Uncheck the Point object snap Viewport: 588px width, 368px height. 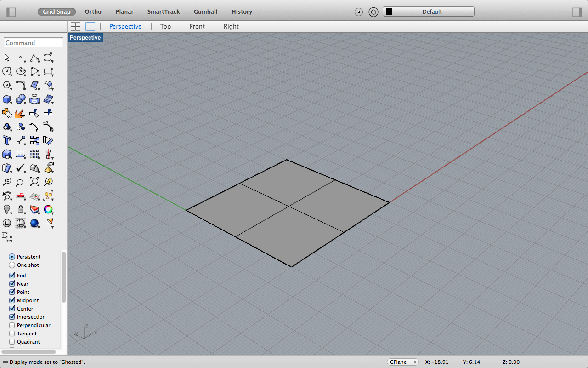tap(12, 292)
